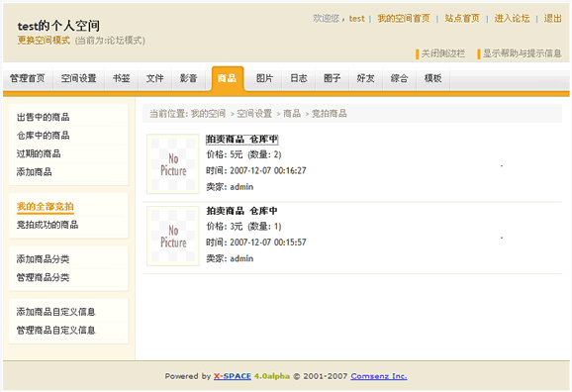Click the test username link
The width and height of the screenshot is (572, 392).
(357, 19)
